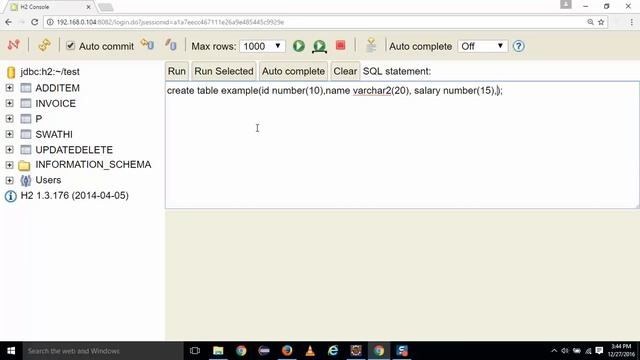Expand the SWATHI table node
The height and width of the screenshot is (360, 640).
pyautogui.click(x=9, y=134)
